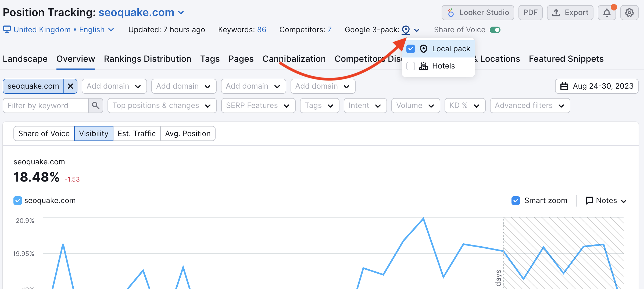The image size is (644, 289).
Task: Switch to the Cannibalization tab
Action: [x=294, y=59]
